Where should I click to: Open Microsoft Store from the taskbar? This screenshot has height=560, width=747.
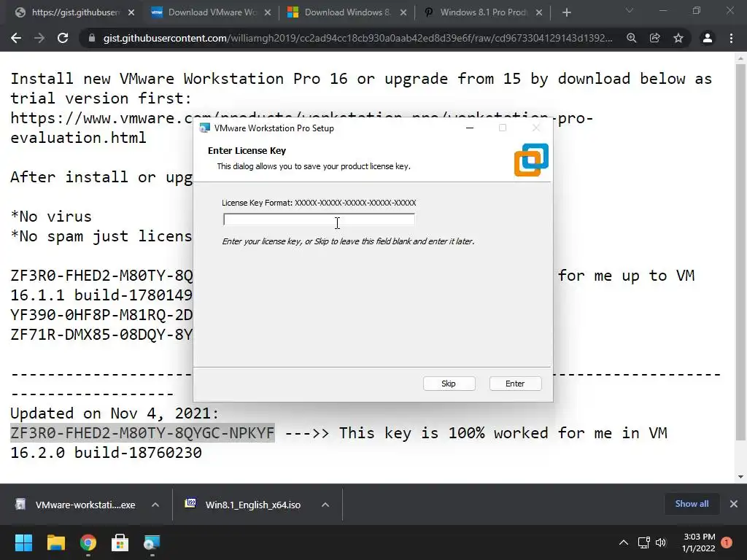coord(120,542)
